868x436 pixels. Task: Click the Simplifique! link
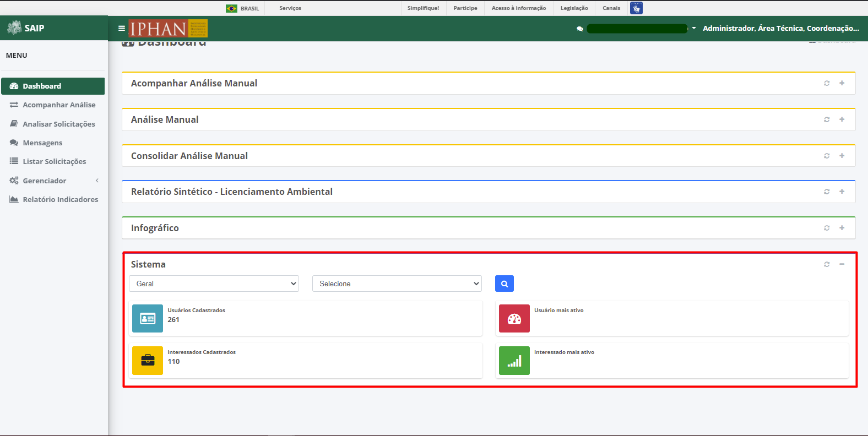[423, 8]
